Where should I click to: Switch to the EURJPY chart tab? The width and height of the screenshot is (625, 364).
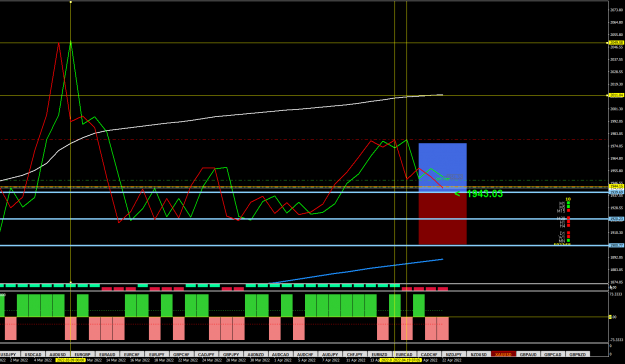[x=156, y=354]
